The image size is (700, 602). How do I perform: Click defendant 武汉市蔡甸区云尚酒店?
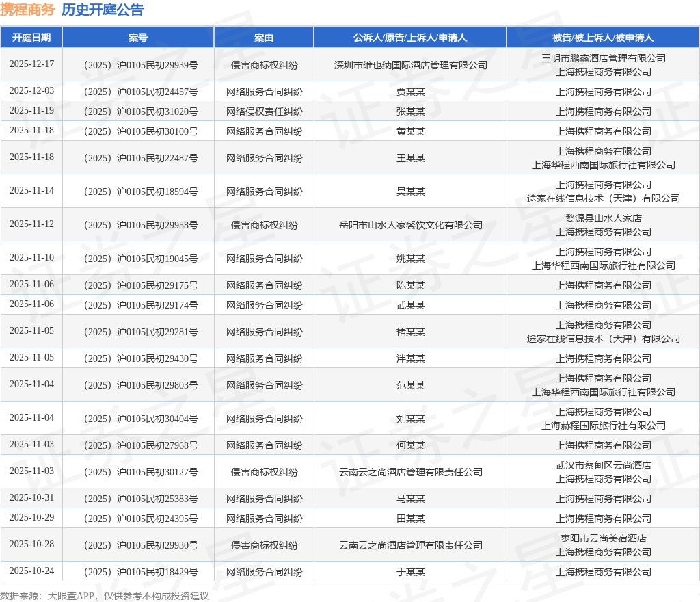point(604,465)
